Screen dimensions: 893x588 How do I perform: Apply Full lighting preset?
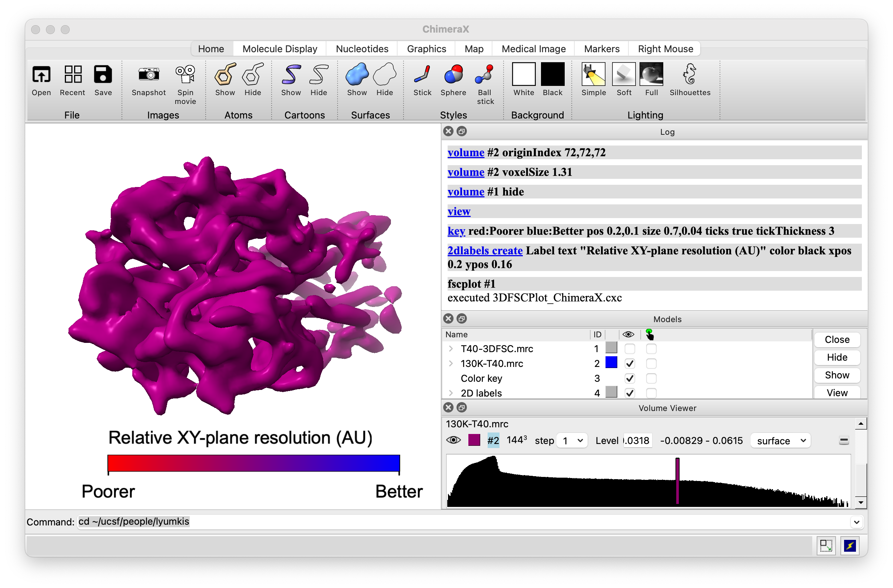point(651,75)
